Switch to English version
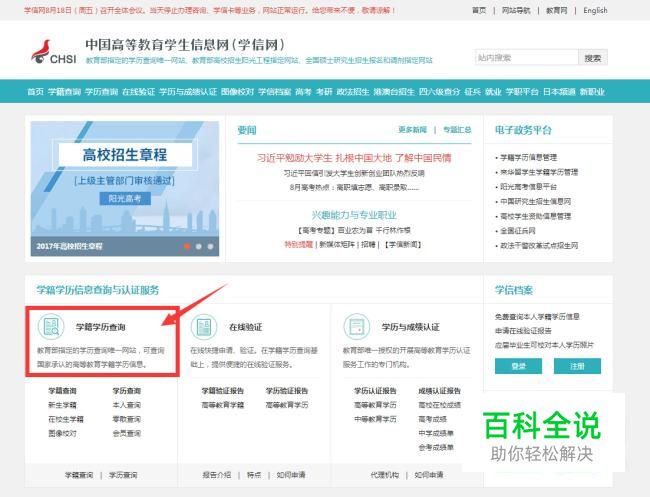The width and height of the screenshot is (650, 497). (x=595, y=10)
